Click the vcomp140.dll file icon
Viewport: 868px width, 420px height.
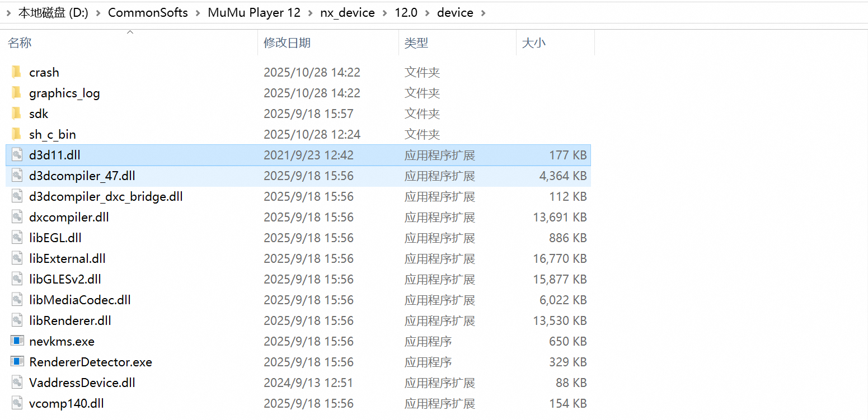(17, 403)
